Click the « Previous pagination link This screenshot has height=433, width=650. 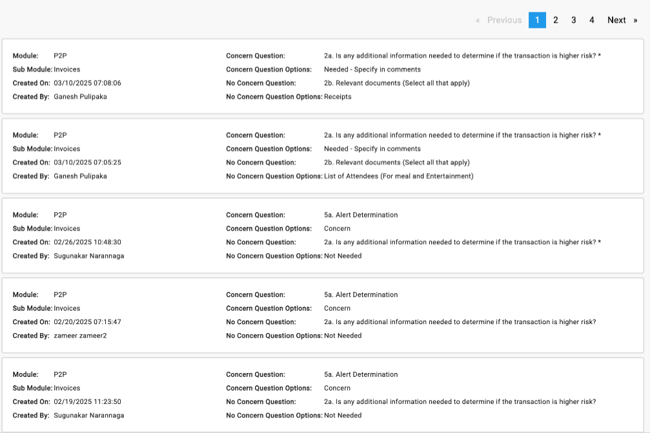[498, 20]
